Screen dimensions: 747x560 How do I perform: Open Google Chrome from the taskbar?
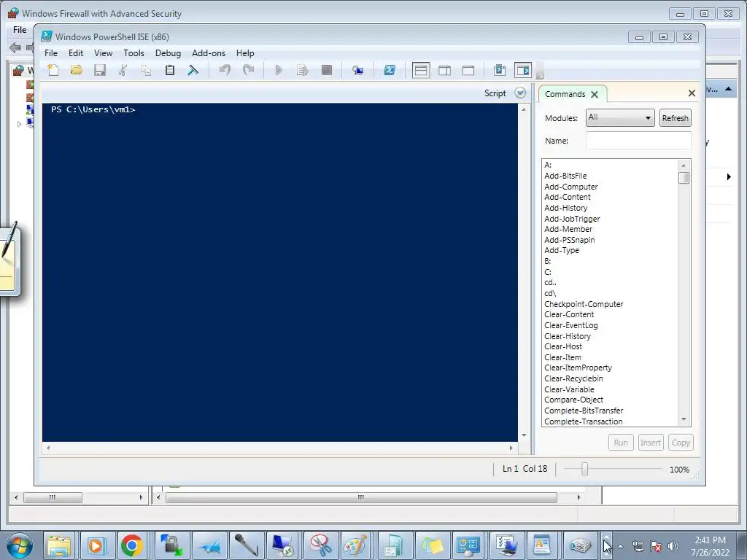tap(132, 545)
